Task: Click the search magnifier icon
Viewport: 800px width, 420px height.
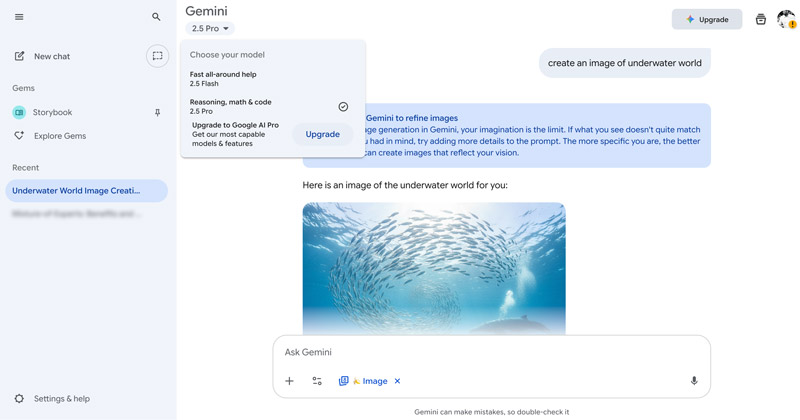Action: pyautogui.click(x=156, y=17)
